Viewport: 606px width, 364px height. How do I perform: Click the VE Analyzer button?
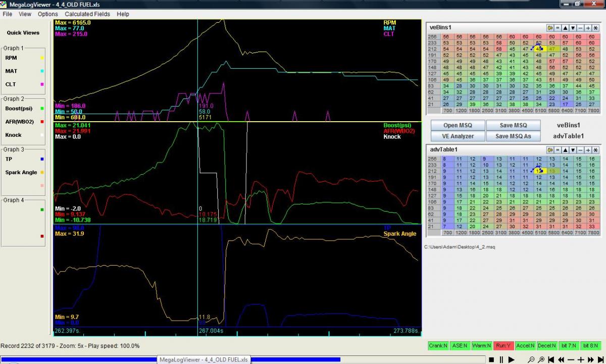(x=458, y=136)
